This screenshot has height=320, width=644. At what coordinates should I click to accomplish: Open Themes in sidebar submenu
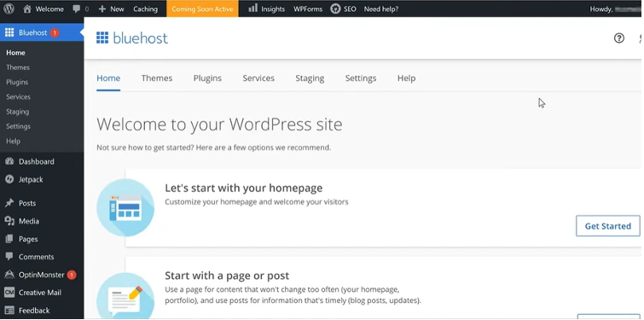18,67
